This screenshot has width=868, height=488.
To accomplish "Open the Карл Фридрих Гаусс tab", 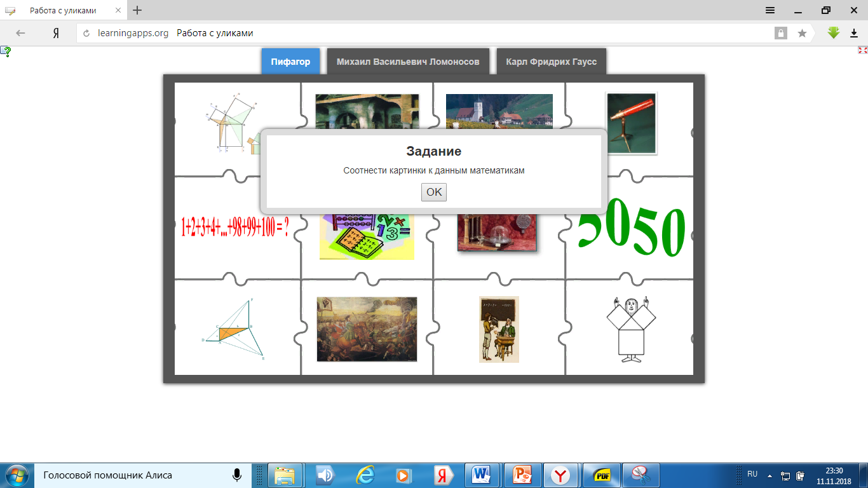I will pos(551,62).
